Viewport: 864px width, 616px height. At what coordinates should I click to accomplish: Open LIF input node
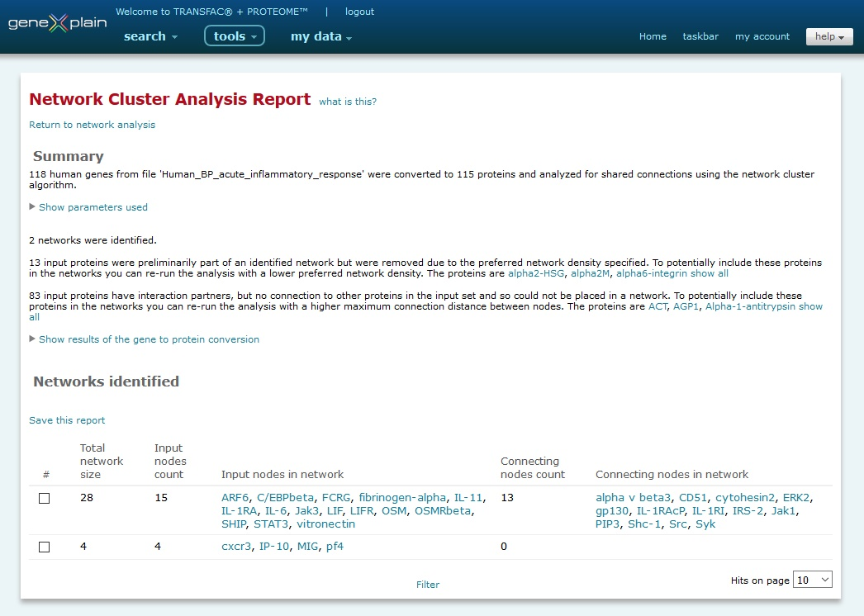click(335, 511)
